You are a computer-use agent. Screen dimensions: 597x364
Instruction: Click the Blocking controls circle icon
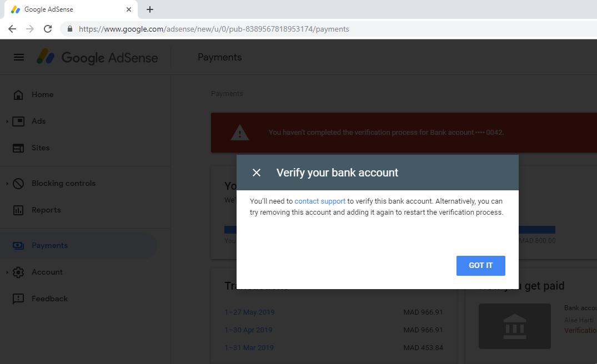(18, 184)
